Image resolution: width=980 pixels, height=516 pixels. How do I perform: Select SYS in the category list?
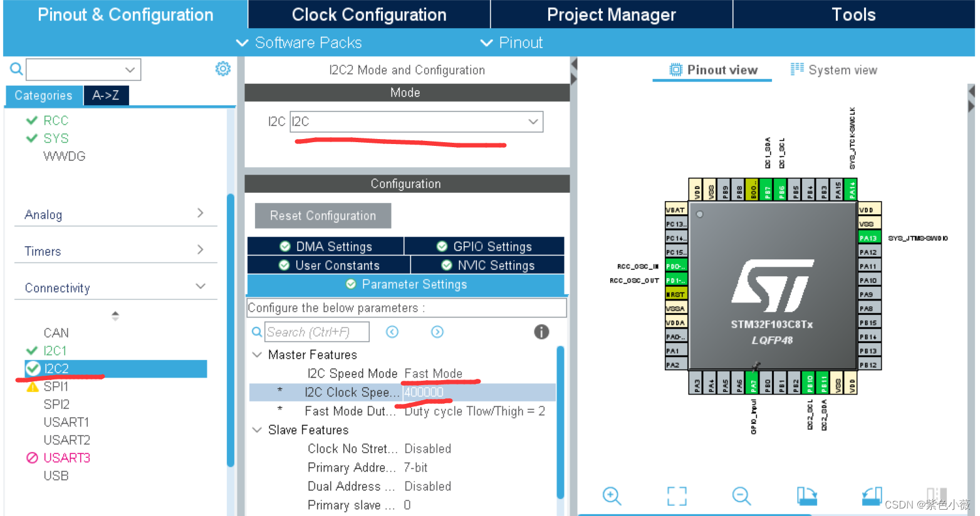pos(56,138)
